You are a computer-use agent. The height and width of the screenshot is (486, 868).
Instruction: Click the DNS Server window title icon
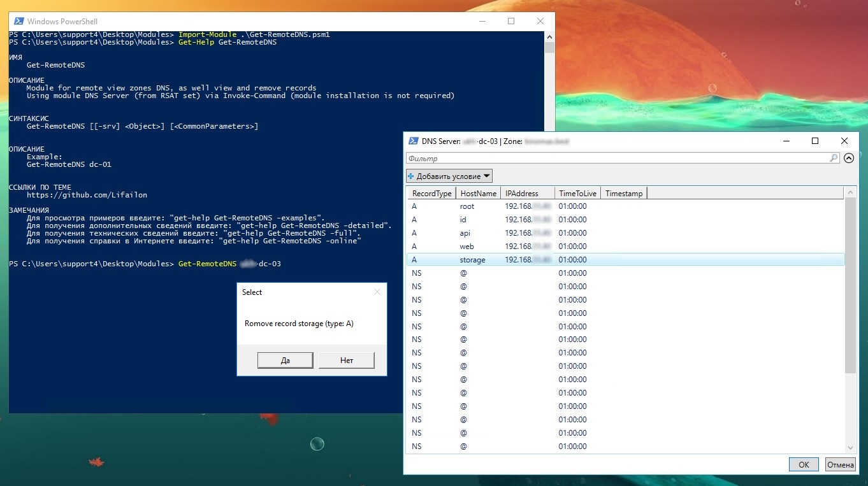413,141
